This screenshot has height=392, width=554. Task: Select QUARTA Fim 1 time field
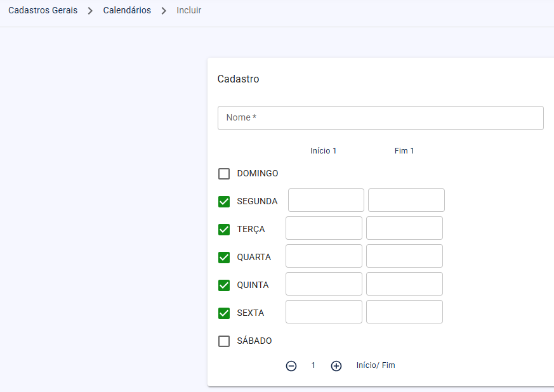(404, 256)
